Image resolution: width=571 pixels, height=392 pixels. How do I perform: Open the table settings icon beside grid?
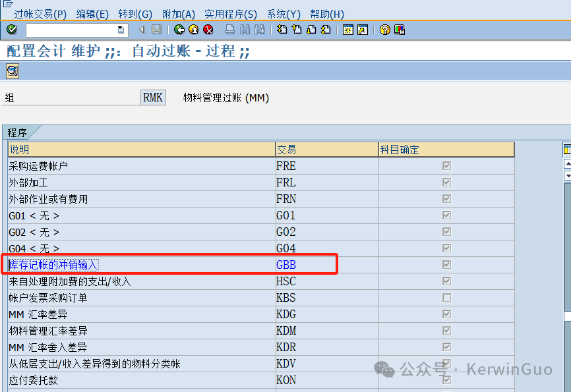click(x=567, y=149)
